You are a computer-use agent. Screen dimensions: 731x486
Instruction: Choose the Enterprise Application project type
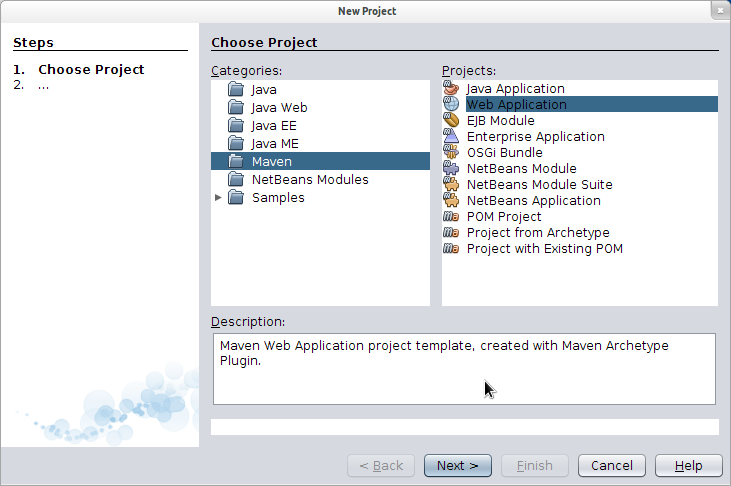[536, 137]
